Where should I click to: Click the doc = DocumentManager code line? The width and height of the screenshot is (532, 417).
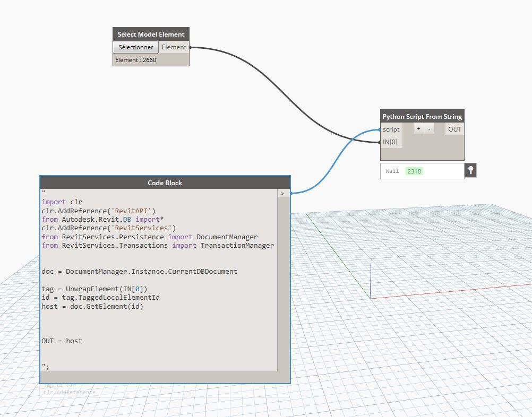(139, 271)
